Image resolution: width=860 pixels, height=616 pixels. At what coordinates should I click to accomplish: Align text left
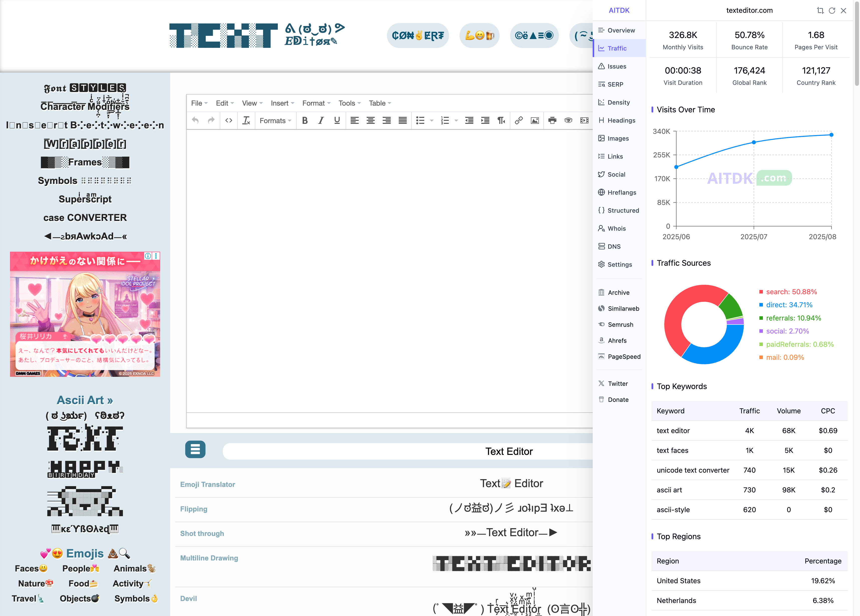355,121
